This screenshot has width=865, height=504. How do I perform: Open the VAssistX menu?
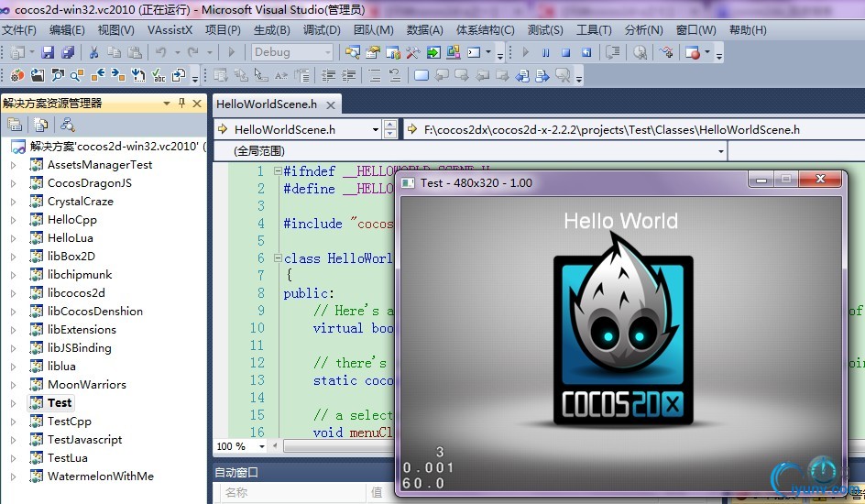pos(170,29)
